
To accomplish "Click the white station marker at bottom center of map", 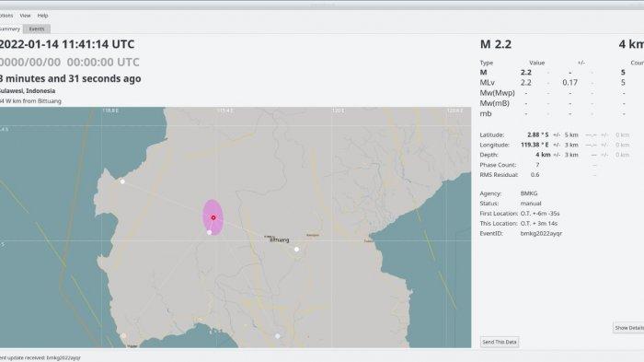I will click(278, 336).
